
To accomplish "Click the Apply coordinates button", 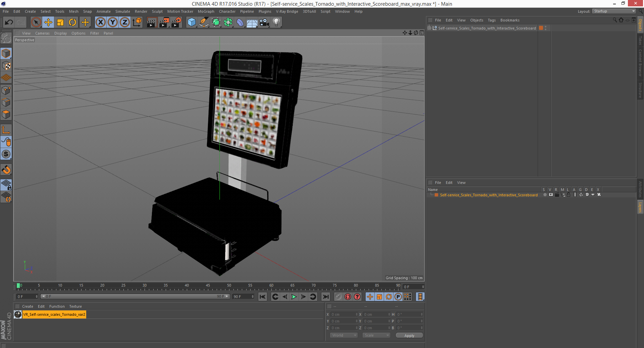I will point(409,335).
